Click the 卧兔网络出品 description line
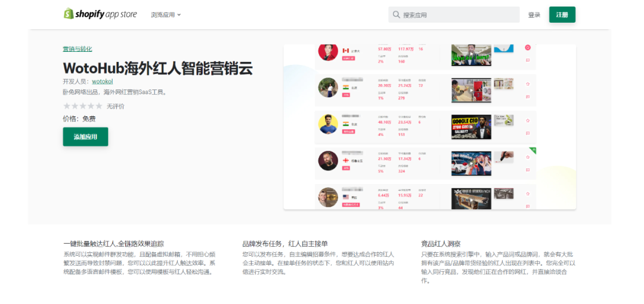Screen dimensions: 644x304 tap(116, 92)
